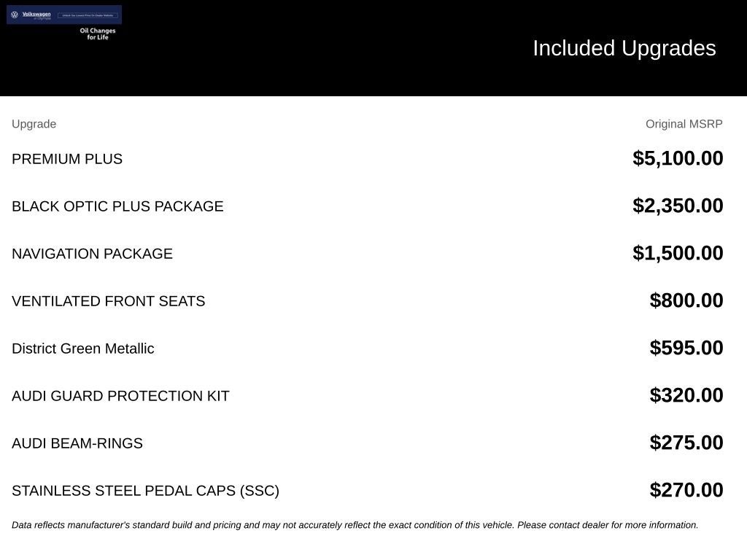Click Unlock Our Lowest Price banner button
Image resolution: width=747 pixels, height=560 pixels.
pos(88,15)
